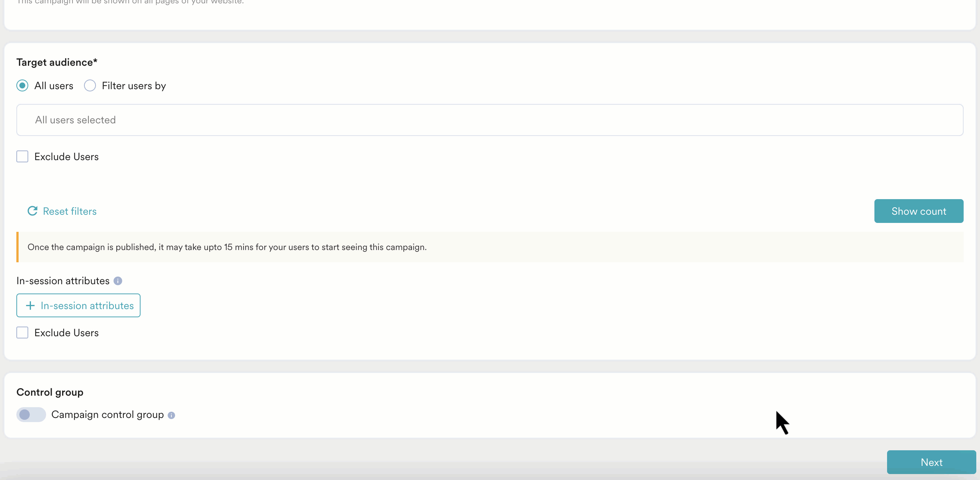Viewport: 980px width, 480px height.
Task: Enable the Campaign control group toggle
Action: 31,415
